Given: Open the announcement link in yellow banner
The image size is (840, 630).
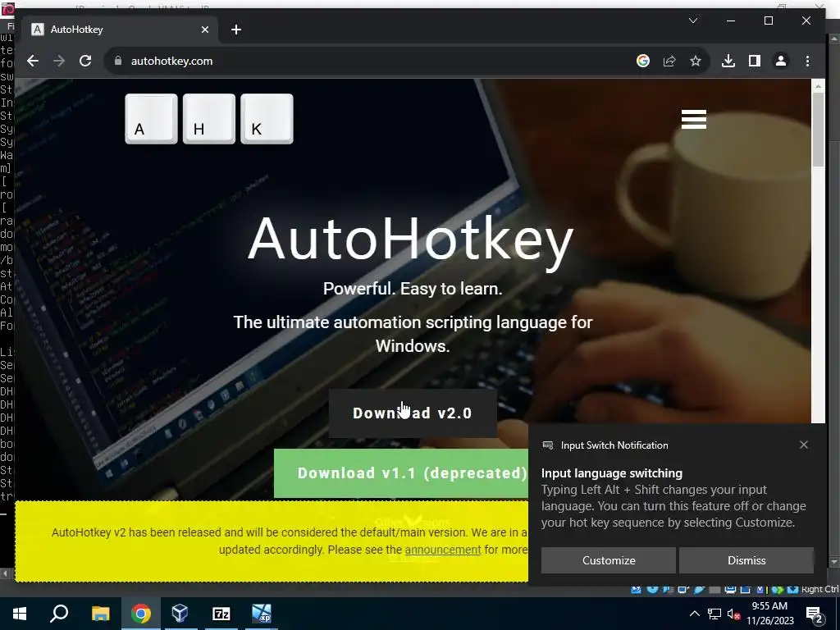Looking at the screenshot, I should (442, 550).
